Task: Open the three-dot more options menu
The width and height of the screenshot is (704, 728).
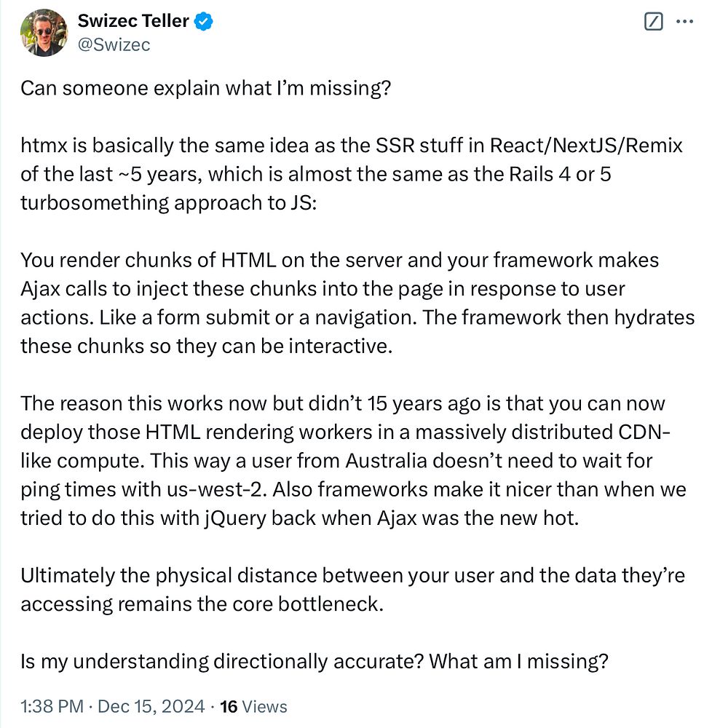Action: tap(684, 23)
